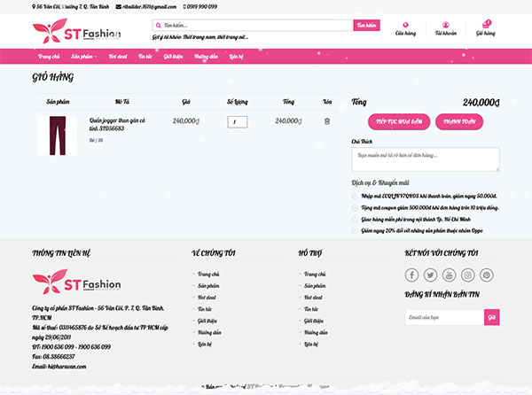Click the email envelope icon in top bar
This screenshot has height=395, width=532.
(x=119, y=6)
